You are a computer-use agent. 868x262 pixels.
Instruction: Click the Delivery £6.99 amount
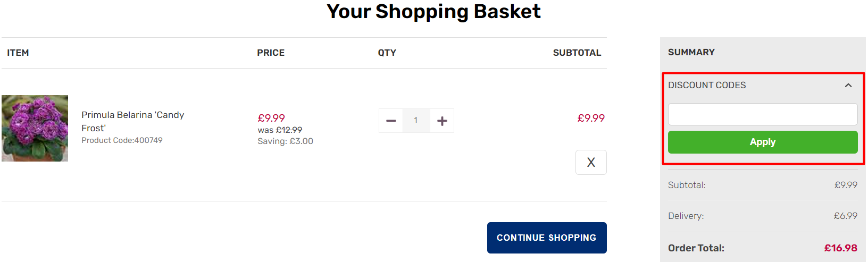pos(845,216)
